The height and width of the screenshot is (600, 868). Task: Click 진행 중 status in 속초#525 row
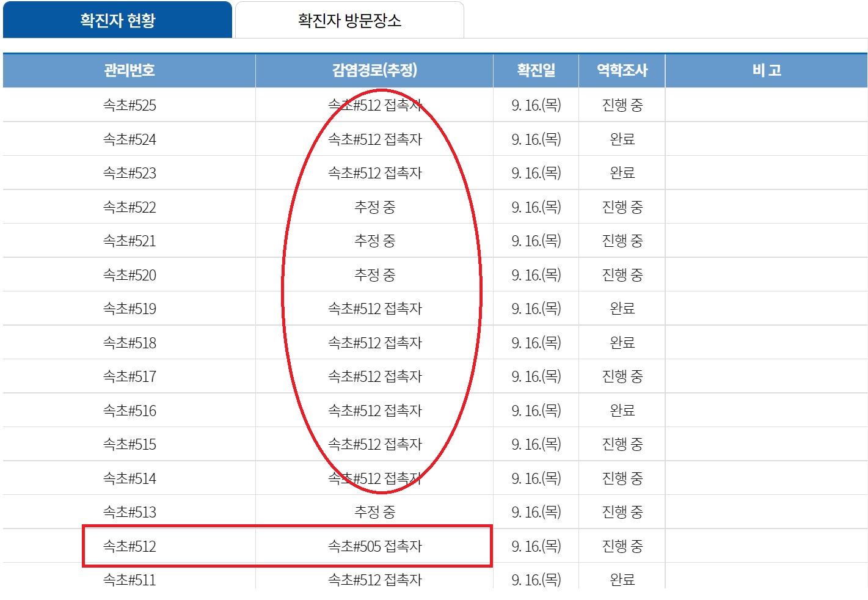(x=622, y=105)
